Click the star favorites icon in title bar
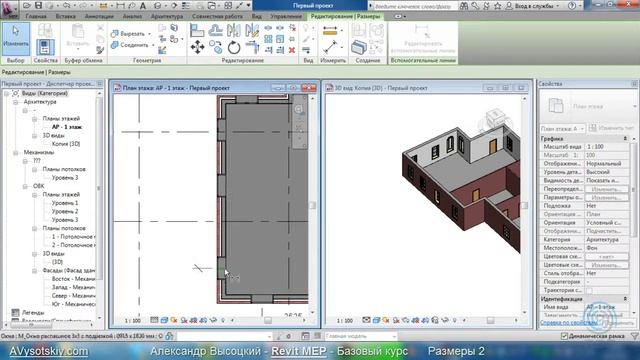Image resolution: width=640 pixels, height=360 pixels. tap(498, 6)
